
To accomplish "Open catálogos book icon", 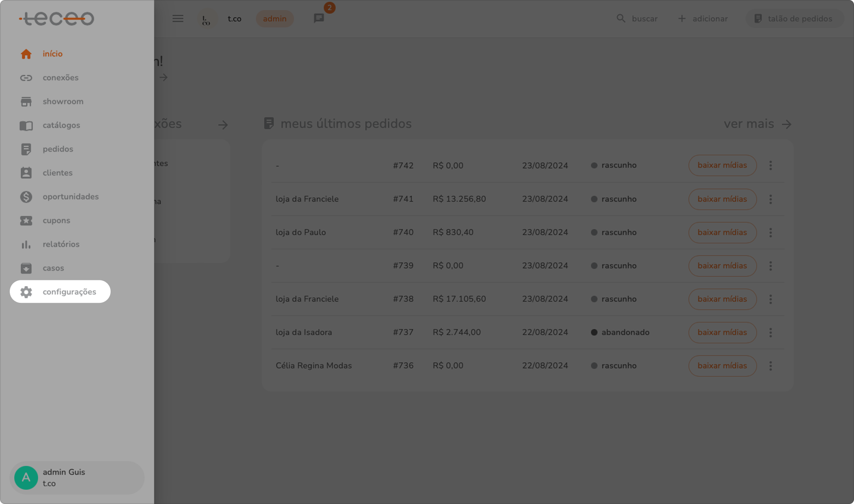I will (x=26, y=126).
